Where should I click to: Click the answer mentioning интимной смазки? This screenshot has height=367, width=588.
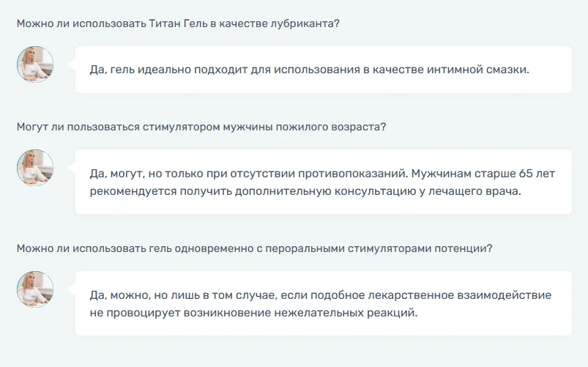point(309,70)
